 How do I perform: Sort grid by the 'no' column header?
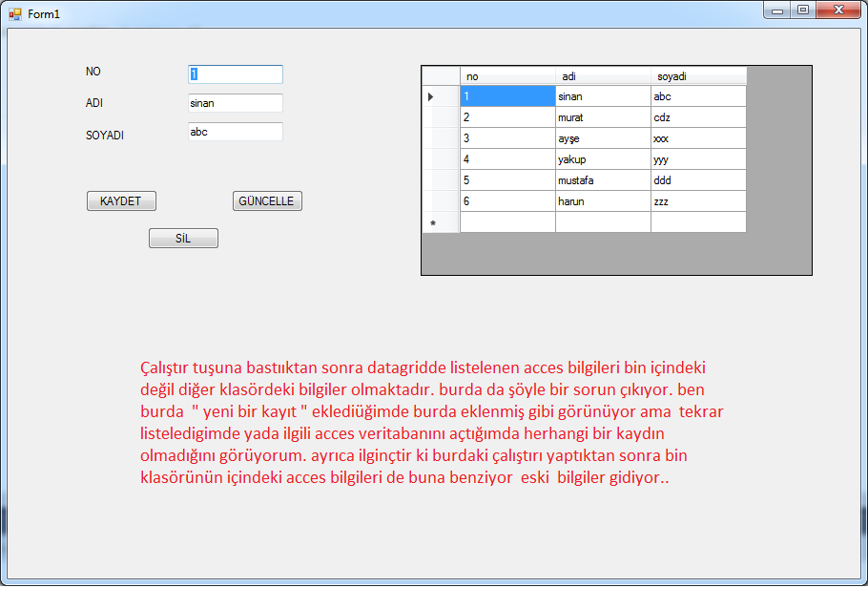(x=506, y=76)
